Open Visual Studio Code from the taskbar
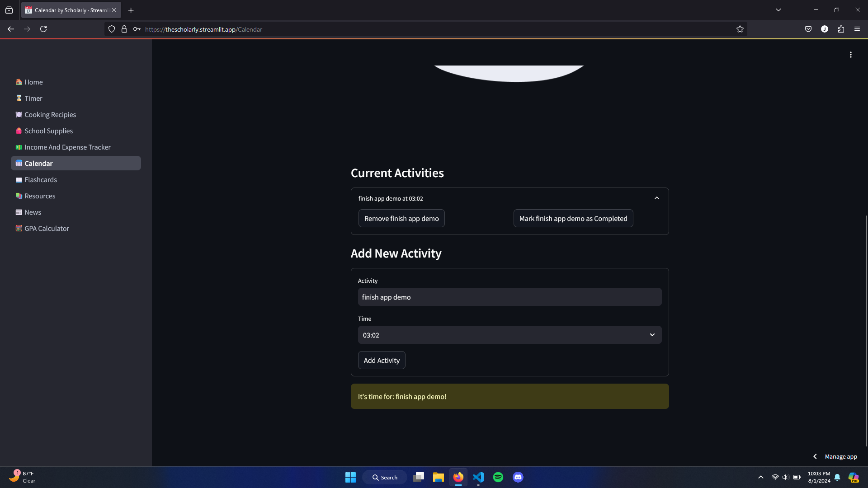Viewport: 868px width, 488px height. (x=478, y=477)
